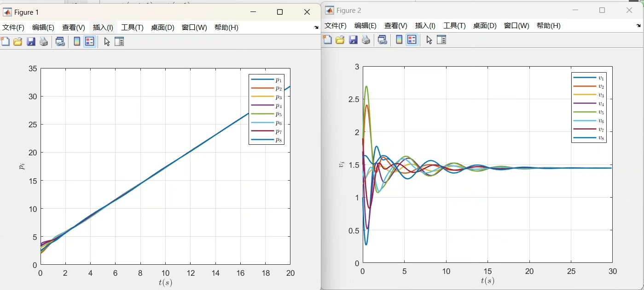Image resolution: width=644 pixels, height=290 pixels.
Task: Click the v_i y-axis label in Figure 2
Action: (342, 164)
